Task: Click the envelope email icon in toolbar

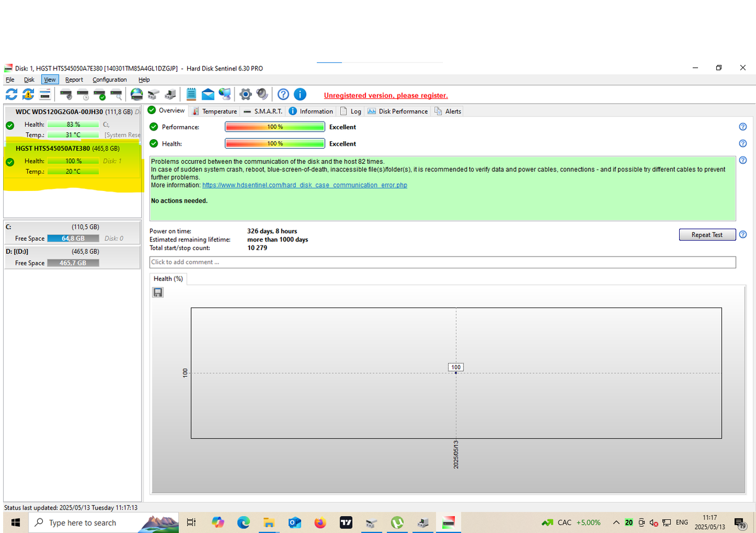Action: (208, 95)
